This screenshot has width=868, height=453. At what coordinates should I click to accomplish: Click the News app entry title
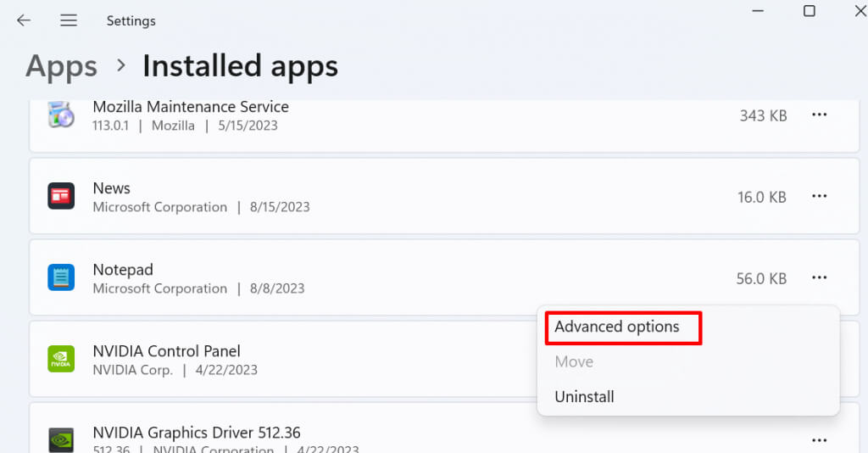click(112, 188)
